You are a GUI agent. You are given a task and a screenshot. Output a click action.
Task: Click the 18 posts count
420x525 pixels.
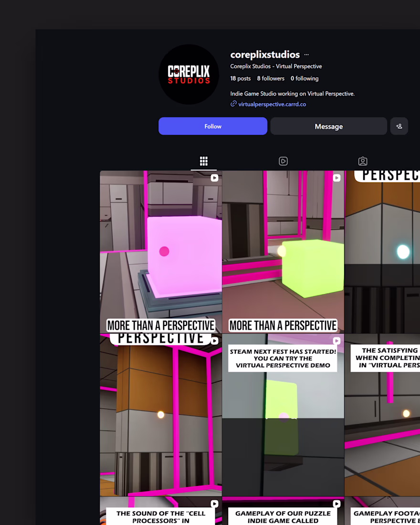pyautogui.click(x=241, y=78)
